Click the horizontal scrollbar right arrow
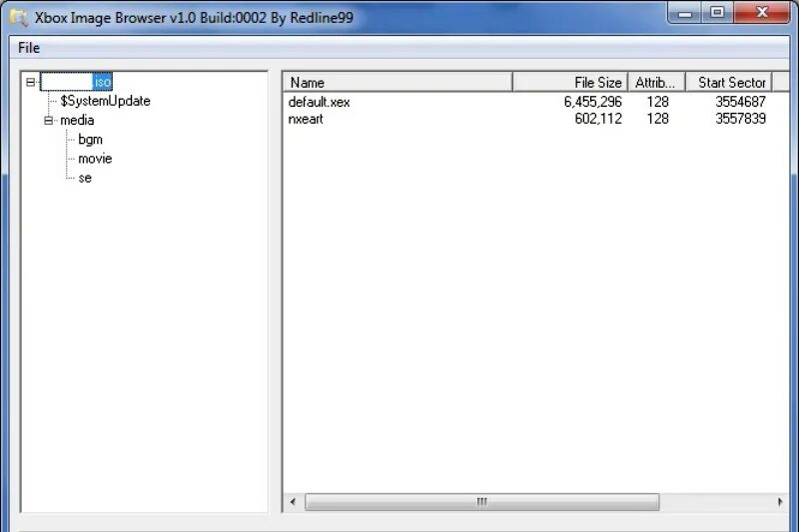The height and width of the screenshot is (532, 799). click(780, 502)
